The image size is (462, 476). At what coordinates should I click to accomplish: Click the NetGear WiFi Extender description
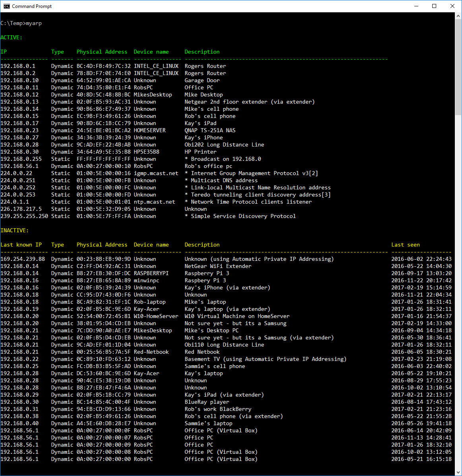pos(218,266)
